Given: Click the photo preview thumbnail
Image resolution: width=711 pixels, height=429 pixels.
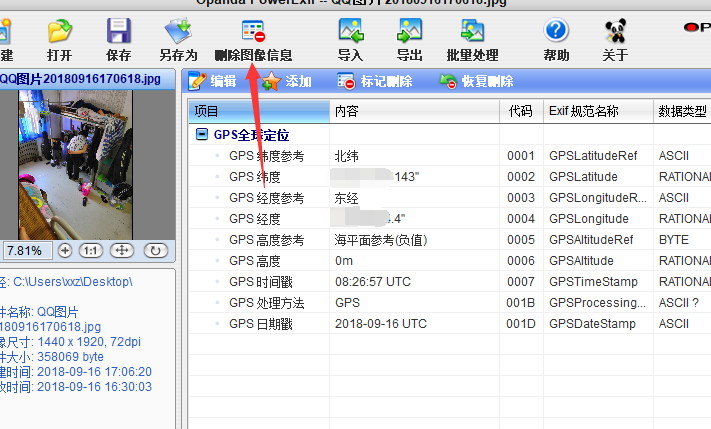Looking at the screenshot, I should point(75,165).
